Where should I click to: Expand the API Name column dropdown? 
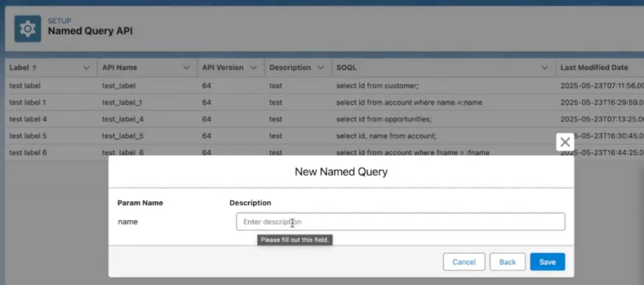point(186,68)
